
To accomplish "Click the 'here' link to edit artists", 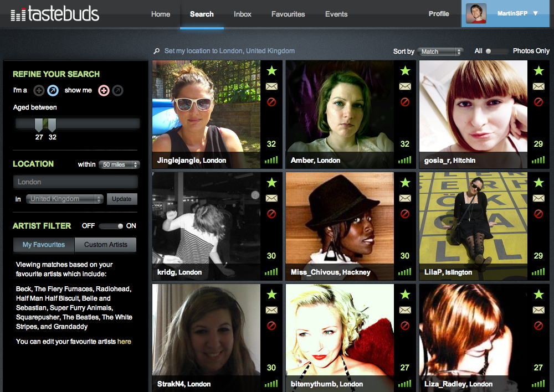I will (x=124, y=342).
